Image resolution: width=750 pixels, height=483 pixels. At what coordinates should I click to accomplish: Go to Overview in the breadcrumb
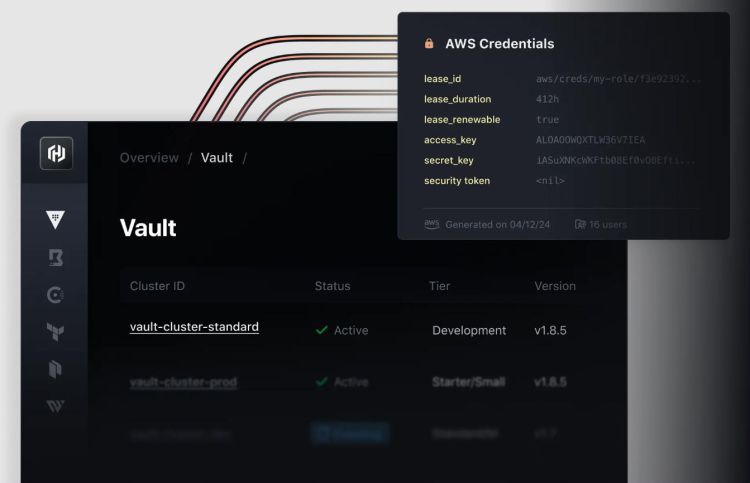click(x=149, y=158)
